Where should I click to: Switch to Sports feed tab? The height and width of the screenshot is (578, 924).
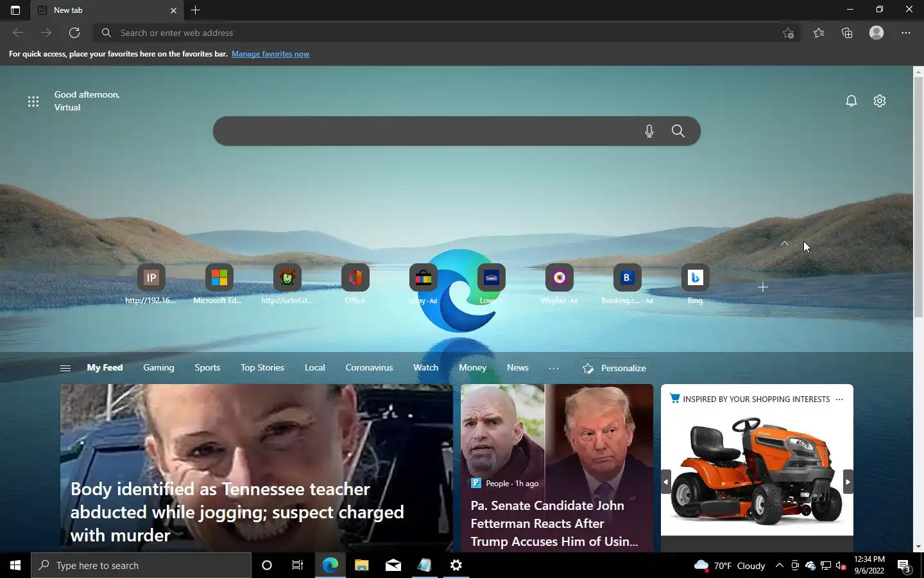pyautogui.click(x=207, y=367)
